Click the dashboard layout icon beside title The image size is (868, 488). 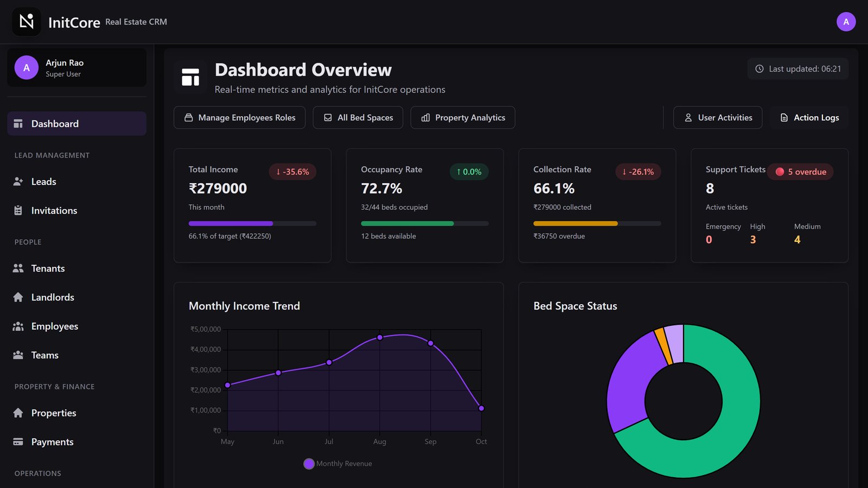click(x=190, y=77)
